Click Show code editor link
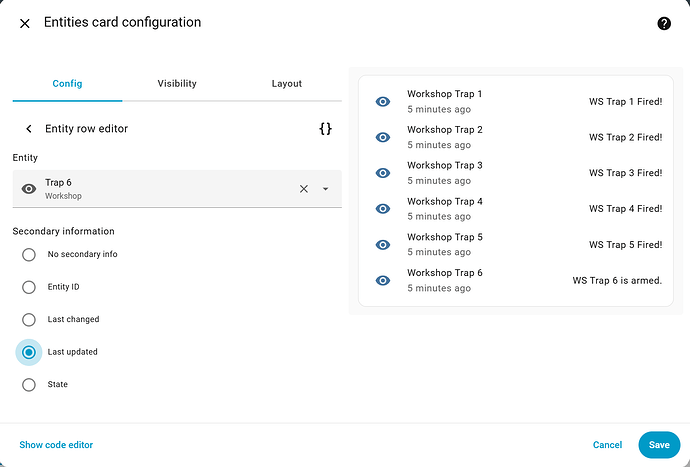 (56, 445)
